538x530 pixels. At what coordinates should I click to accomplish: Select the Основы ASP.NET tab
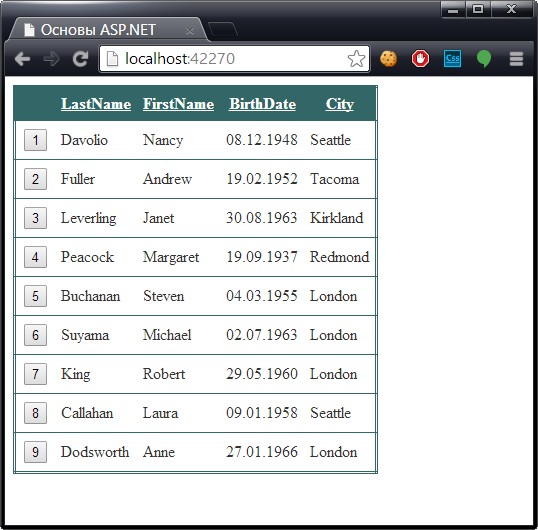tap(107, 30)
